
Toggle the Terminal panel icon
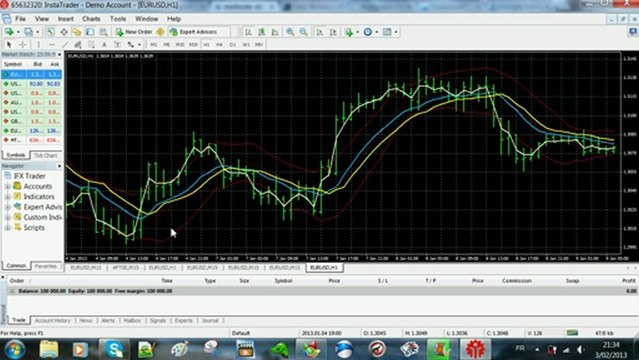[90, 32]
